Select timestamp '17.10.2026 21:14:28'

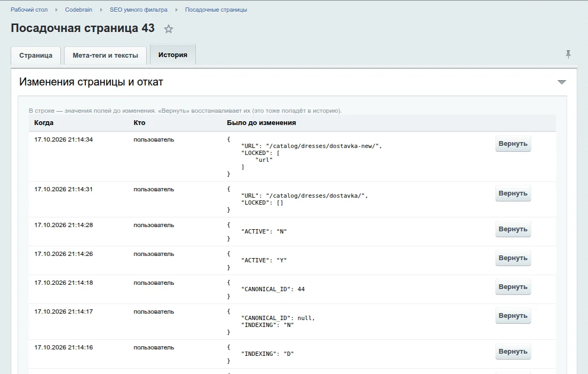click(x=63, y=225)
